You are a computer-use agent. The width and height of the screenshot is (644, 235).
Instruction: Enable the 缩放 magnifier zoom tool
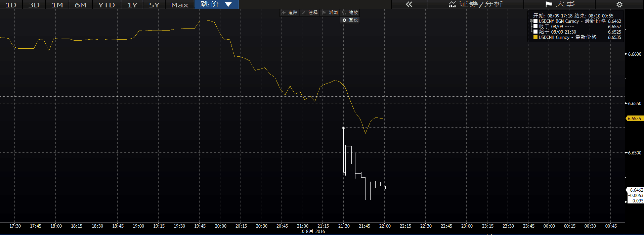350,12
